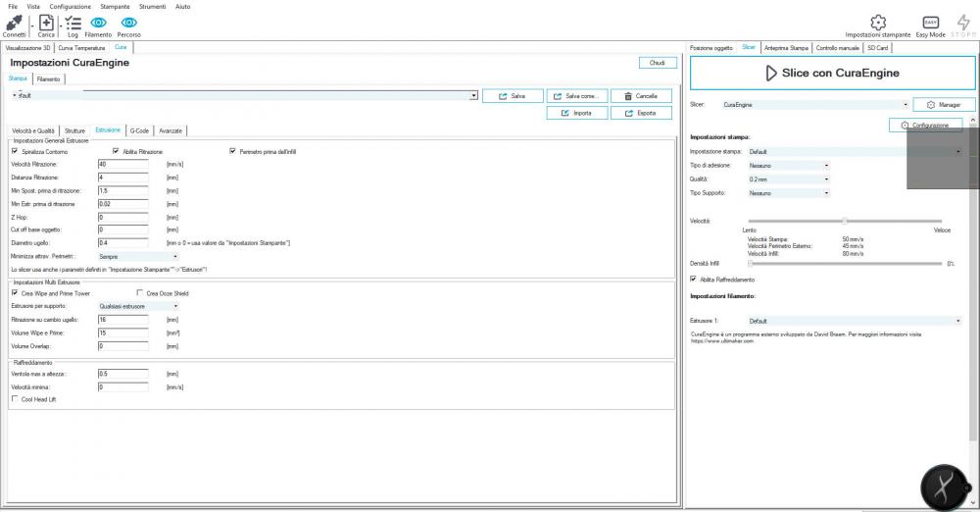Expand the Tipo di adesione dropdown
This screenshot has height=512, width=980.
tap(788, 166)
